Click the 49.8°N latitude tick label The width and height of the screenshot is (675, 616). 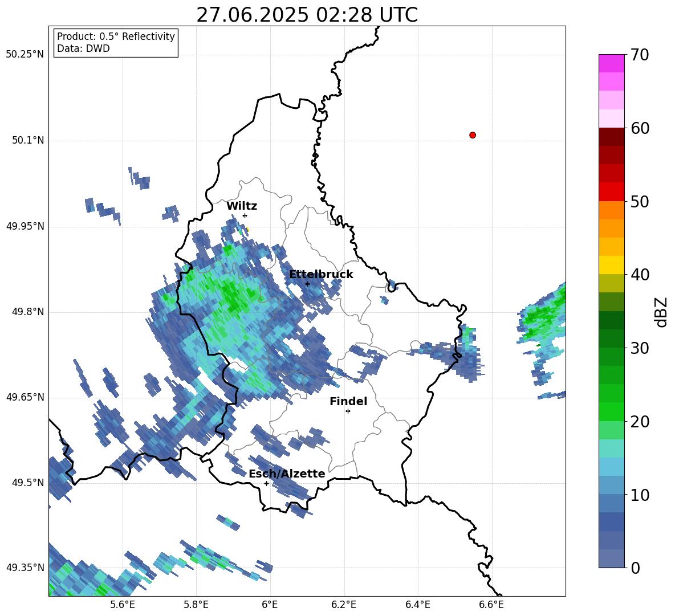[28, 312]
